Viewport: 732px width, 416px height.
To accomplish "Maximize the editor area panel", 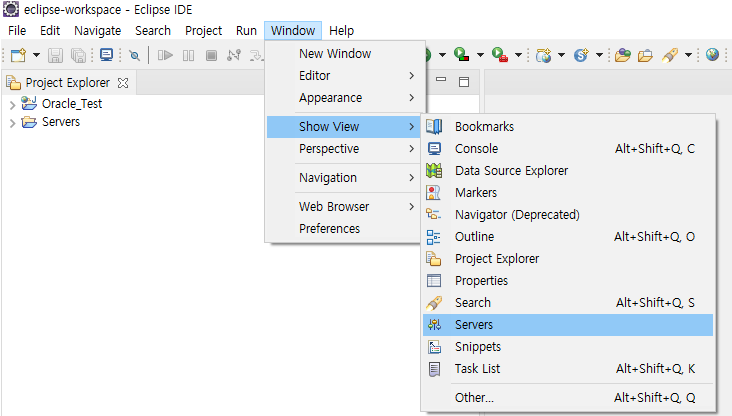I will 464,82.
